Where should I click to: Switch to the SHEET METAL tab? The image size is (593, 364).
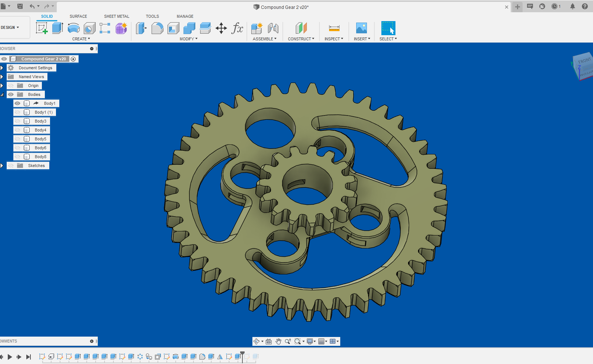pos(117,16)
